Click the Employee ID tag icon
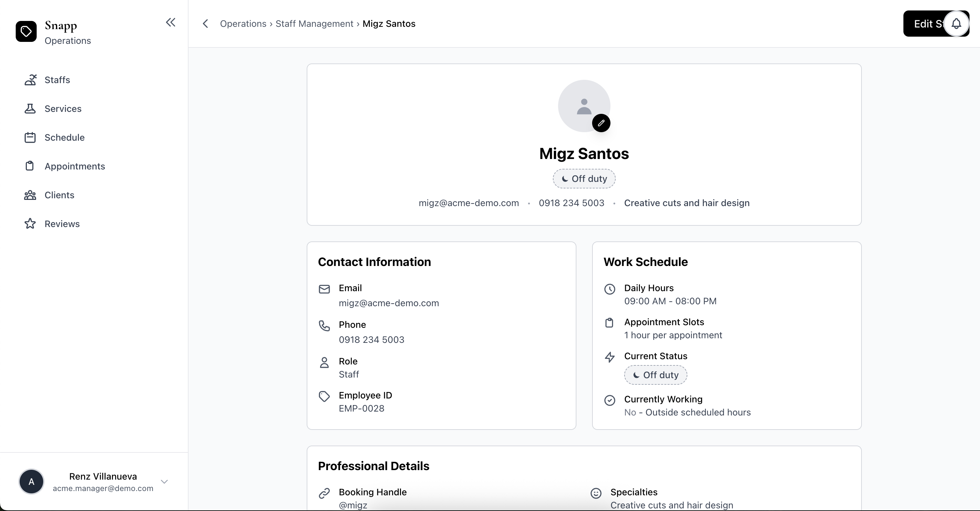 tap(324, 396)
